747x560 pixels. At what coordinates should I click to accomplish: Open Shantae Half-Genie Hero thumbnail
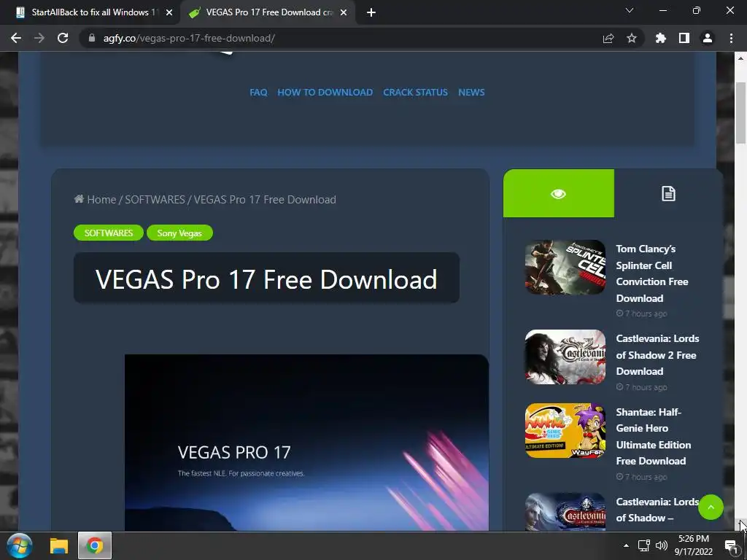[565, 430]
